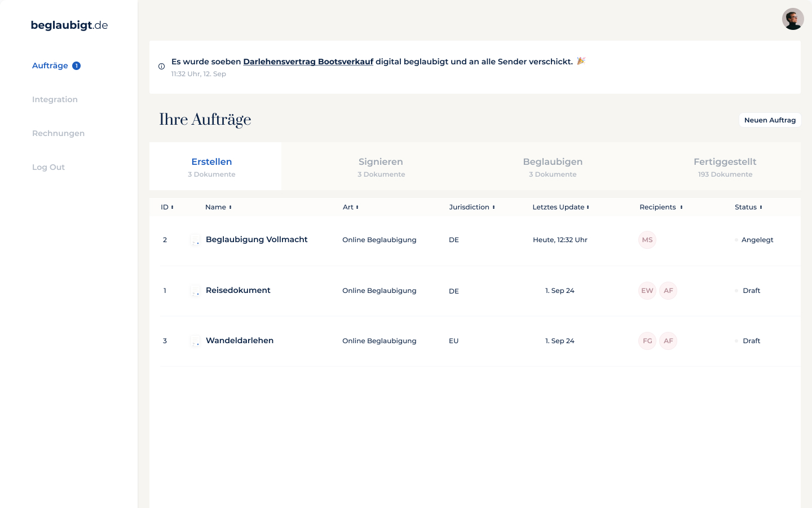Click the EW recipient badge

(x=647, y=291)
